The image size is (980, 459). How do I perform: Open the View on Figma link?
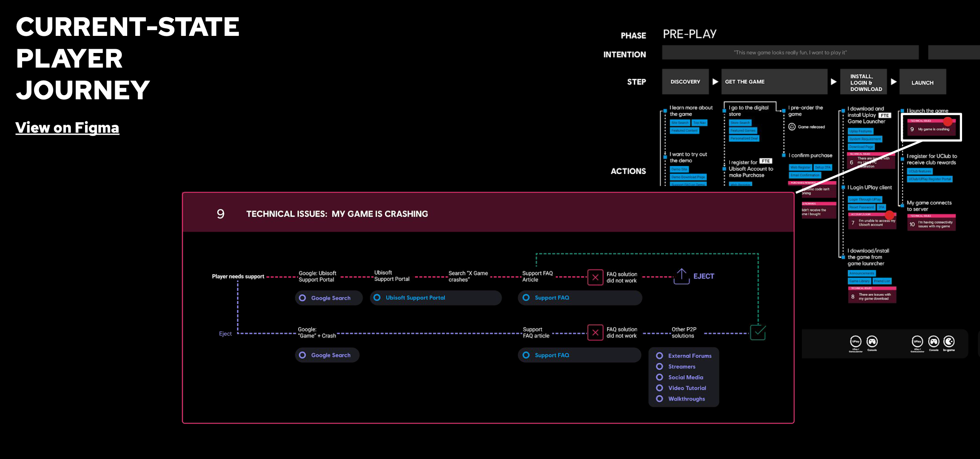[67, 128]
